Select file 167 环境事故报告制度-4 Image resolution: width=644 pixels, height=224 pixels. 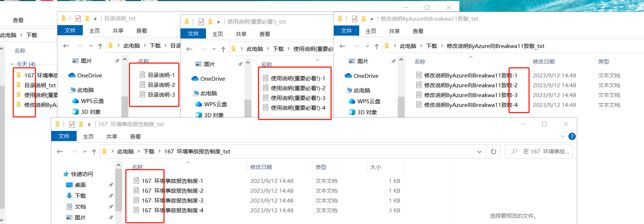(x=172, y=211)
